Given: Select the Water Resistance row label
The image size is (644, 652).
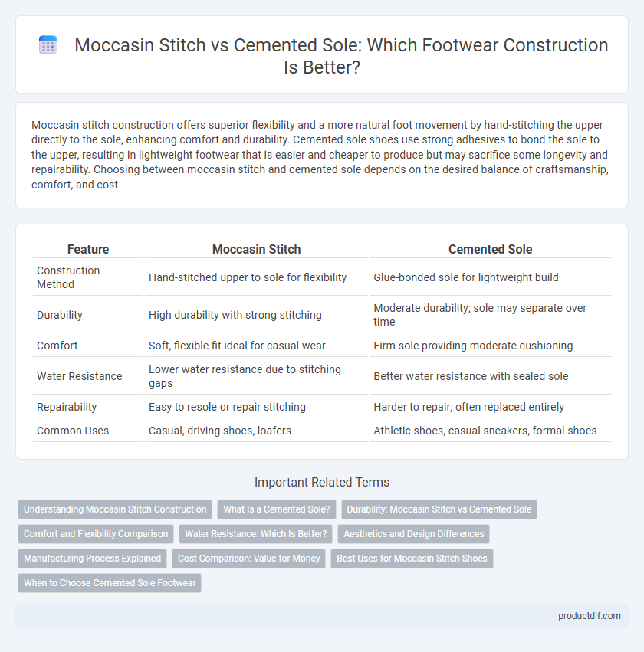Looking at the screenshot, I should click(x=80, y=376).
